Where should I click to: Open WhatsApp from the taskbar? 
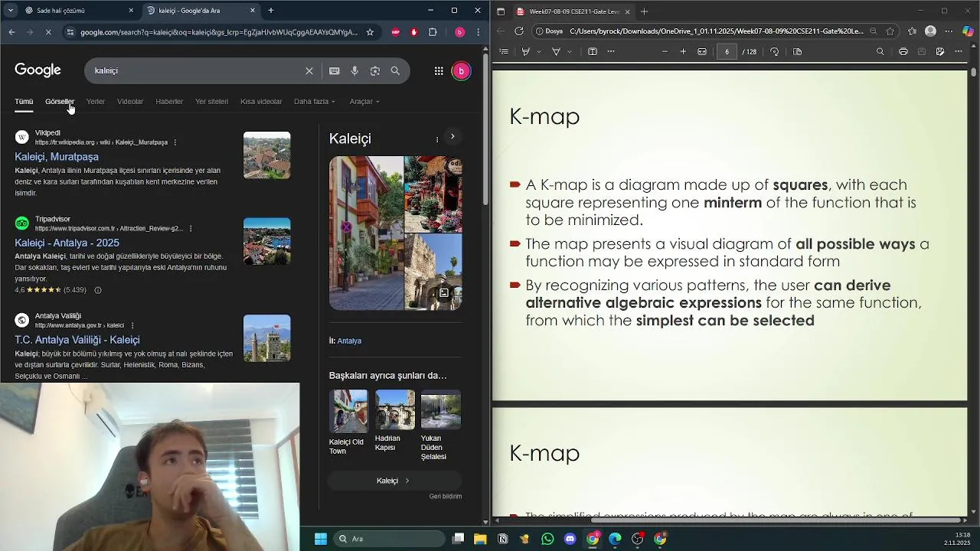coord(547,539)
